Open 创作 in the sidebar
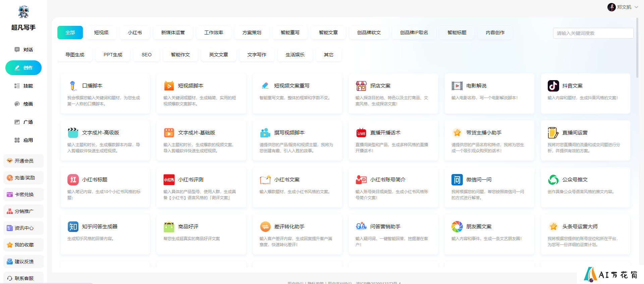Viewport: 644px width, 284px height. click(x=23, y=68)
